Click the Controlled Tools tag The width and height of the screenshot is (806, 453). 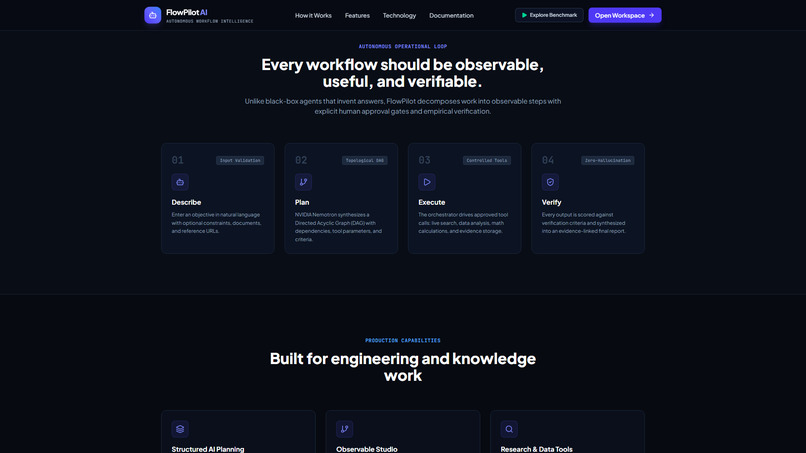tap(487, 160)
